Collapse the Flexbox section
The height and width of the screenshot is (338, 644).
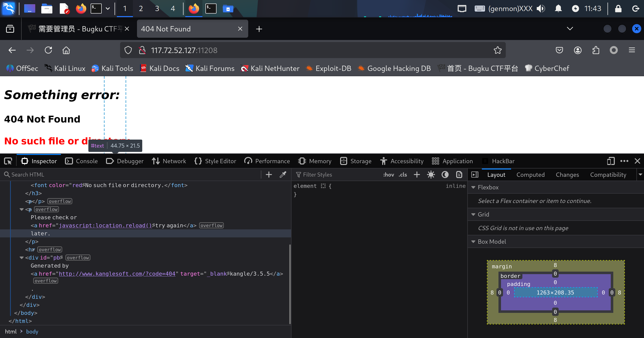[x=473, y=187]
